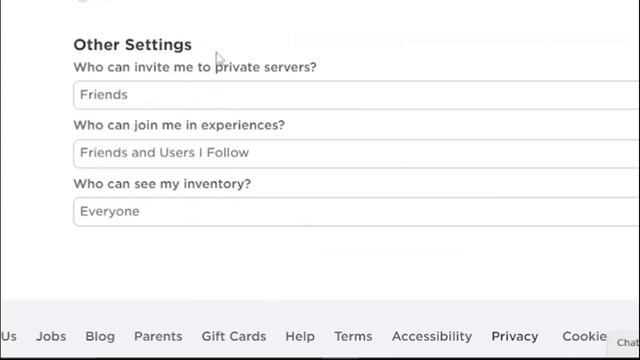This screenshot has height=360, width=640.
Task: Open the inventory visibility dropdown showing Everyone
Action: point(356,212)
